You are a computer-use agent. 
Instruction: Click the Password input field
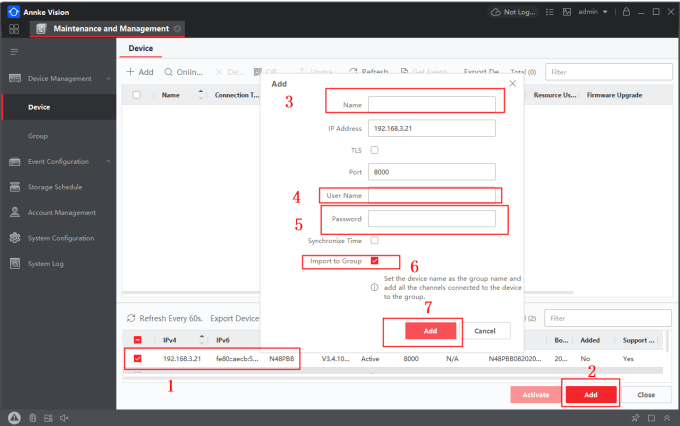coord(431,218)
